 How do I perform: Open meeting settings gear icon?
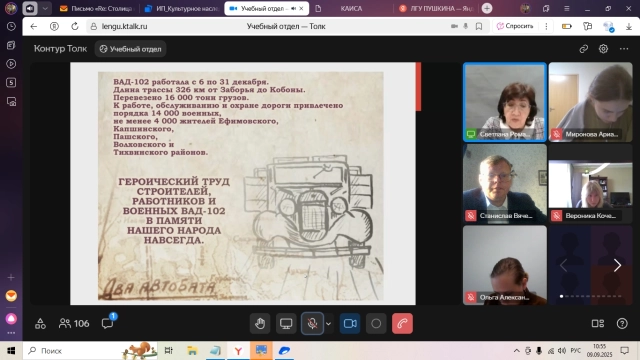click(x=603, y=49)
